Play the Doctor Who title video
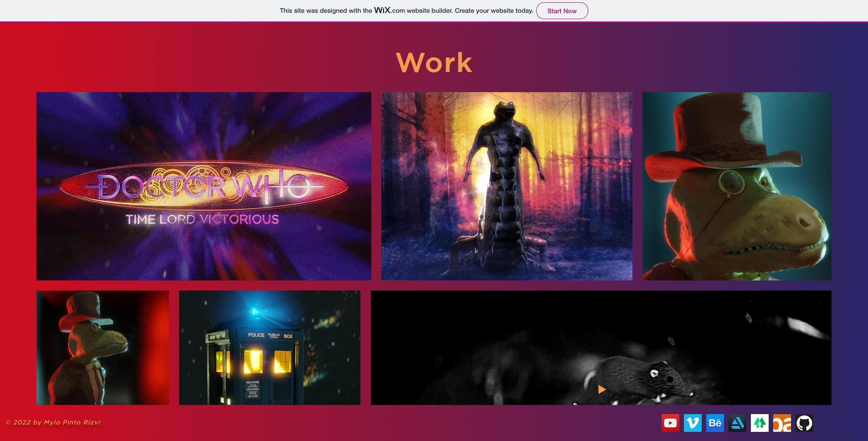 coord(204,186)
